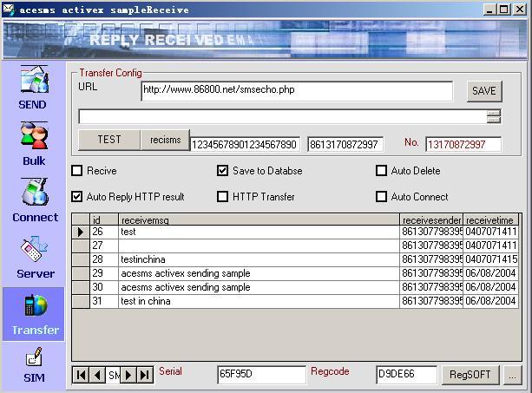Click the 'test in china' message cell
Screen dimensions: 532x393
(x=259, y=301)
